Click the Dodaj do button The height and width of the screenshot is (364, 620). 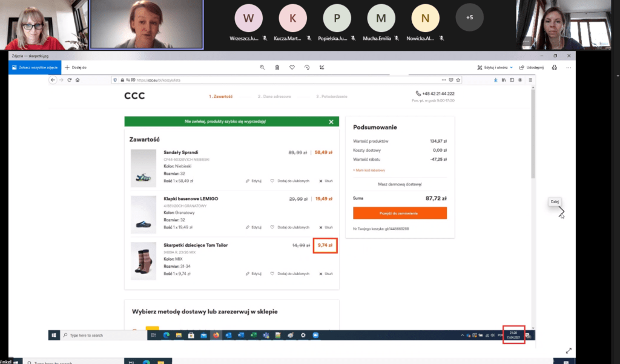tap(76, 68)
